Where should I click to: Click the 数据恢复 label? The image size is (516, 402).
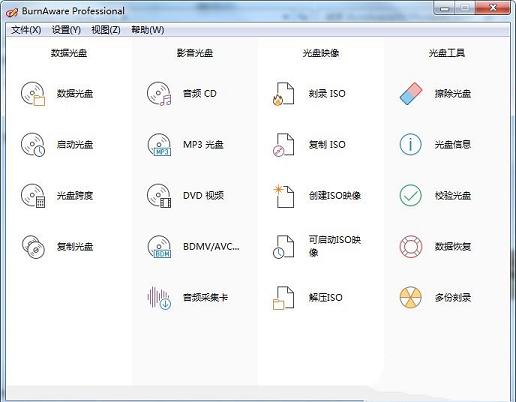click(453, 247)
